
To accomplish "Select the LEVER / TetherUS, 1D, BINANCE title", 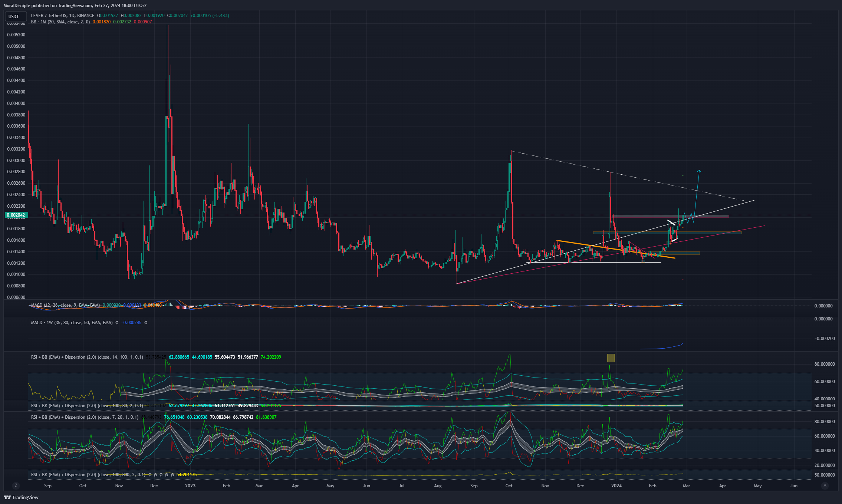I will [63, 16].
